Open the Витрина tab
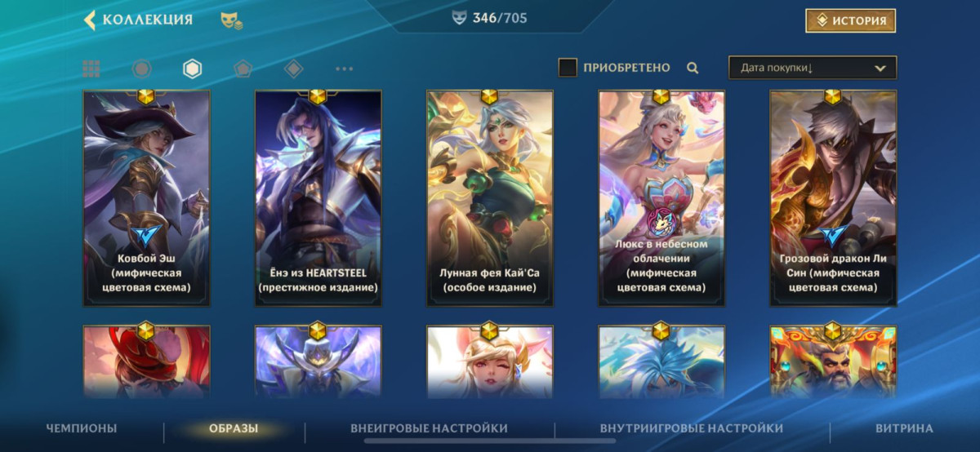 [x=904, y=428]
